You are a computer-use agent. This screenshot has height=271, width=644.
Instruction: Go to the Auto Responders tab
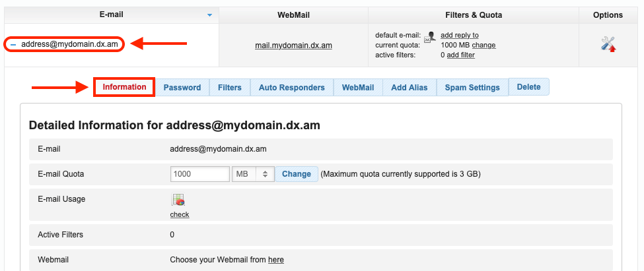pos(291,88)
